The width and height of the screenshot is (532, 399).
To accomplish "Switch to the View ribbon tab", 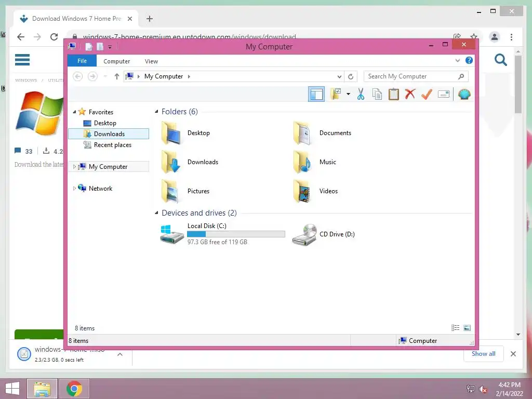I will pyautogui.click(x=151, y=61).
